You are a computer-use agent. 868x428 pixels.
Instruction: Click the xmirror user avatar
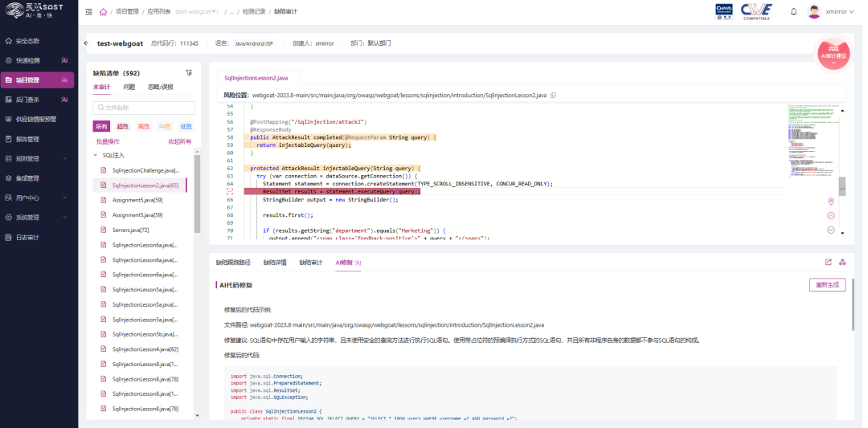tap(813, 11)
